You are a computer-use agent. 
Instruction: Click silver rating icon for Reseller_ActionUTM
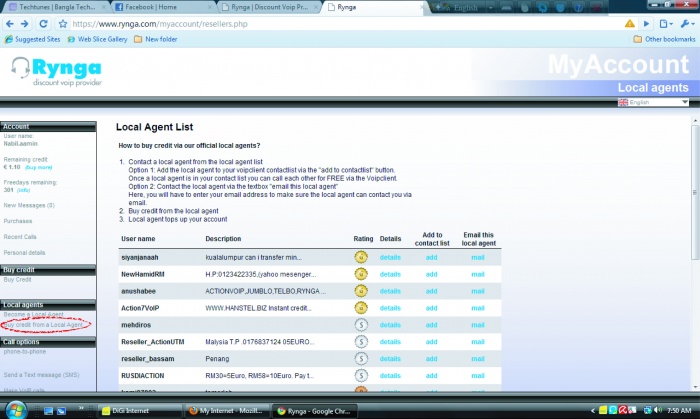(361, 342)
